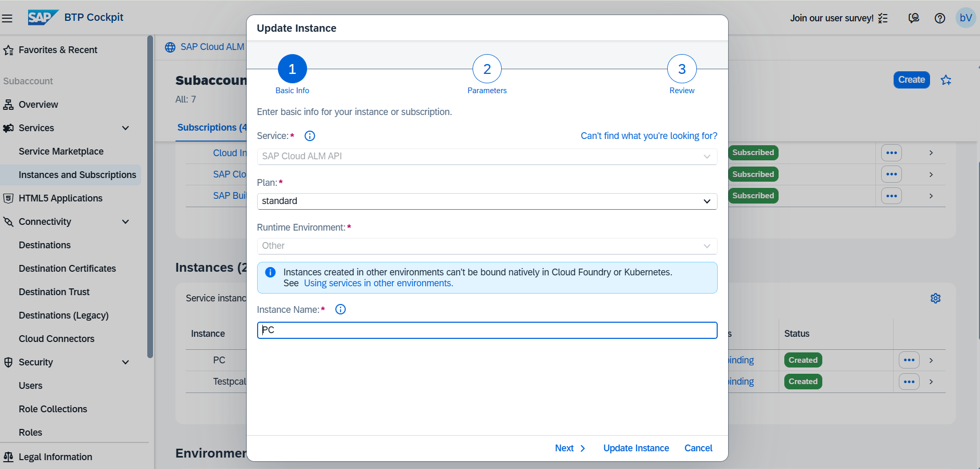Click the Instance Name info icon

click(340, 309)
